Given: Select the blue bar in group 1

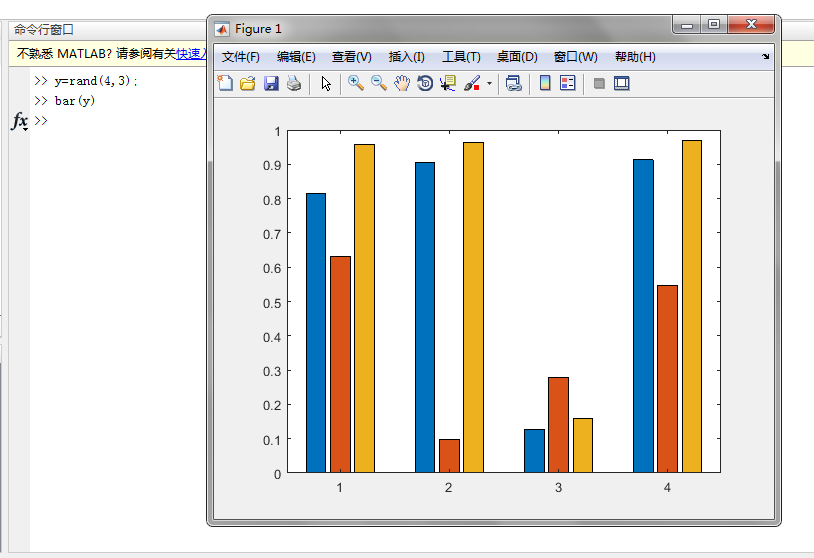Looking at the screenshot, I should click(316, 333).
